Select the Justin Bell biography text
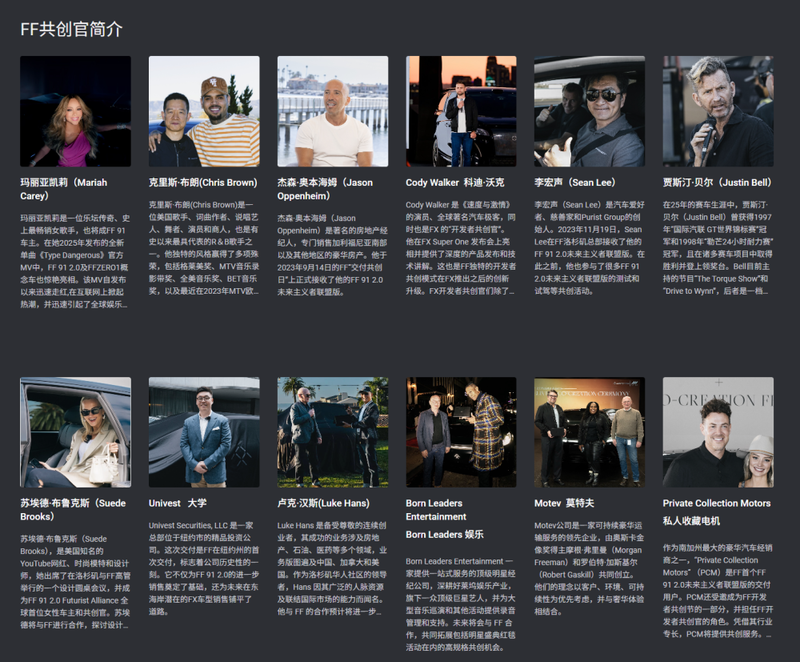Screen dimensions: 800x662 (718, 248)
